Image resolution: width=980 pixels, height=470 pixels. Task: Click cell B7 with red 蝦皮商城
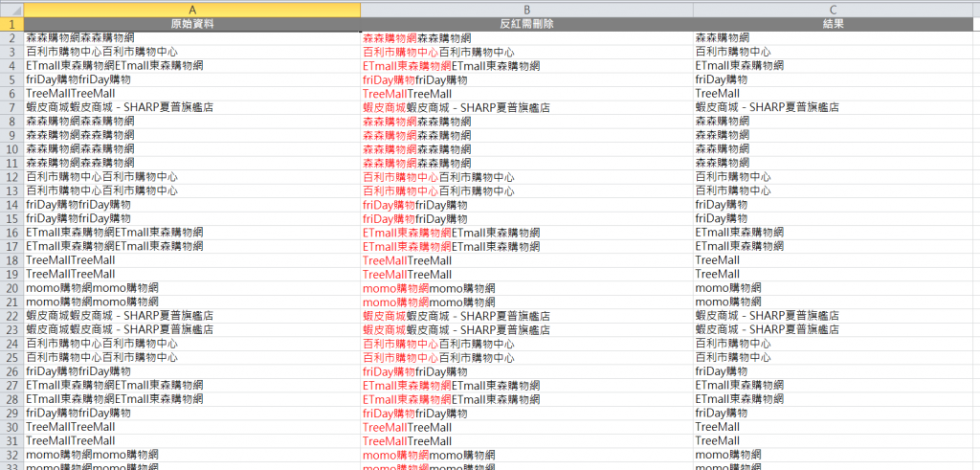[527, 107]
